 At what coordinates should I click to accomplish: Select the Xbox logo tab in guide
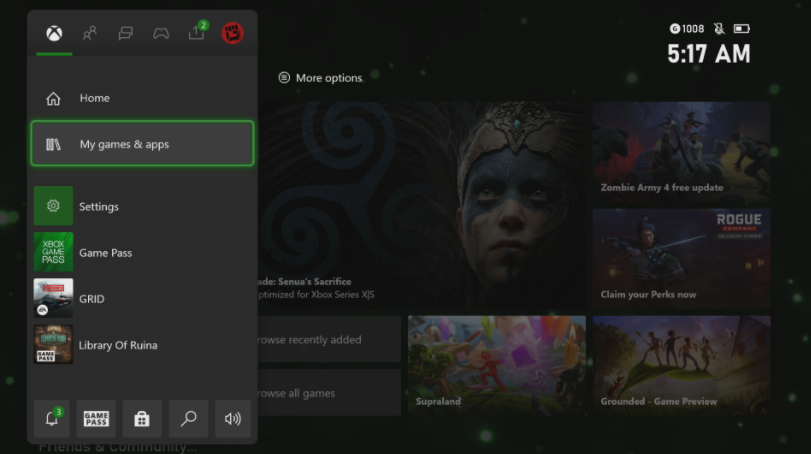(x=54, y=34)
